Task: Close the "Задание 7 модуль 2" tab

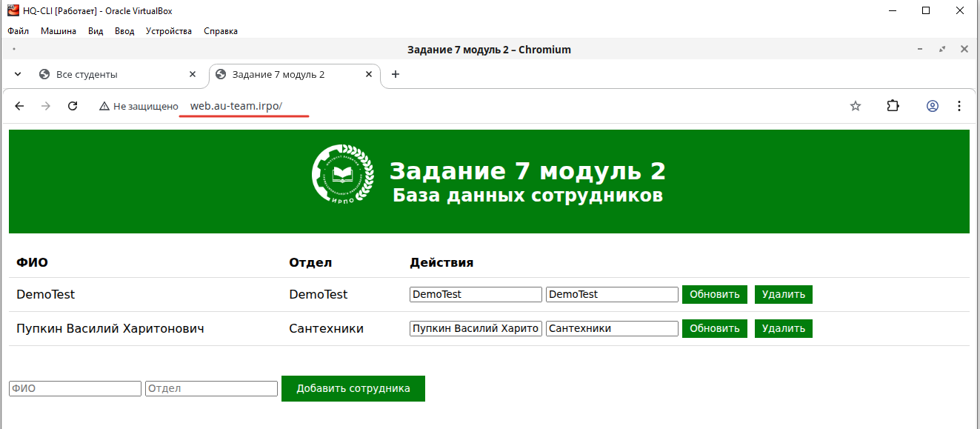Action: [x=369, y=74]
